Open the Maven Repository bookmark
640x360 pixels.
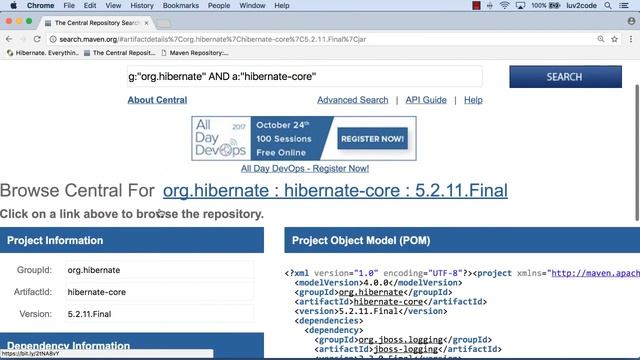pos(195,53)
